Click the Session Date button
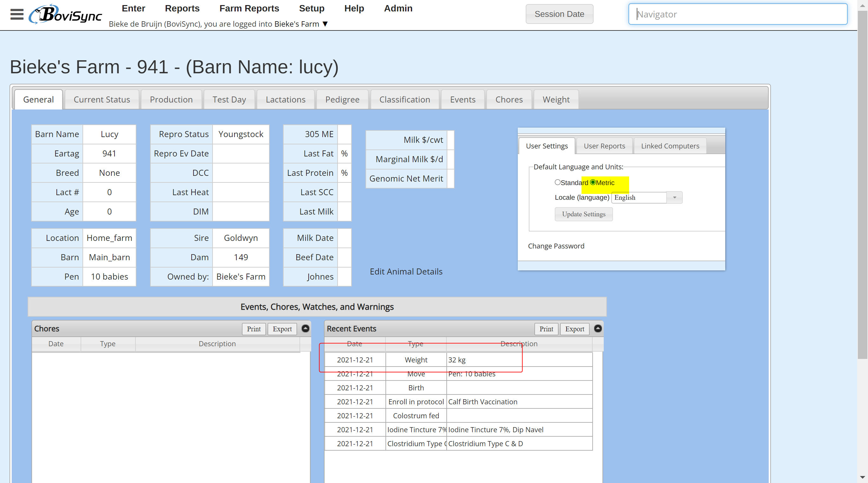868x483 pixels. 559,14
